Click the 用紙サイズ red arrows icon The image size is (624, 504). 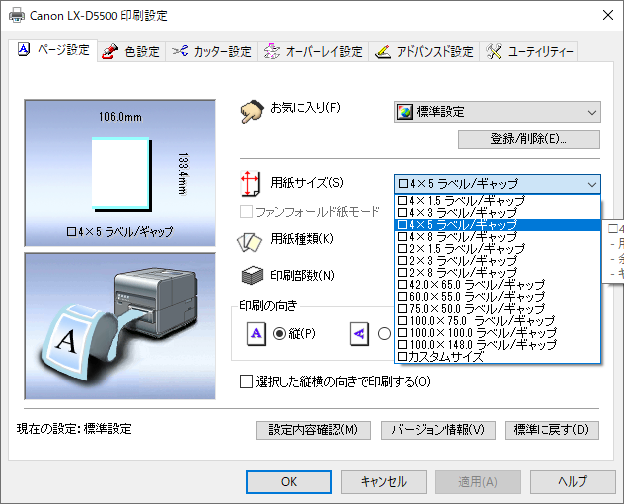click(x=250, y=184)
